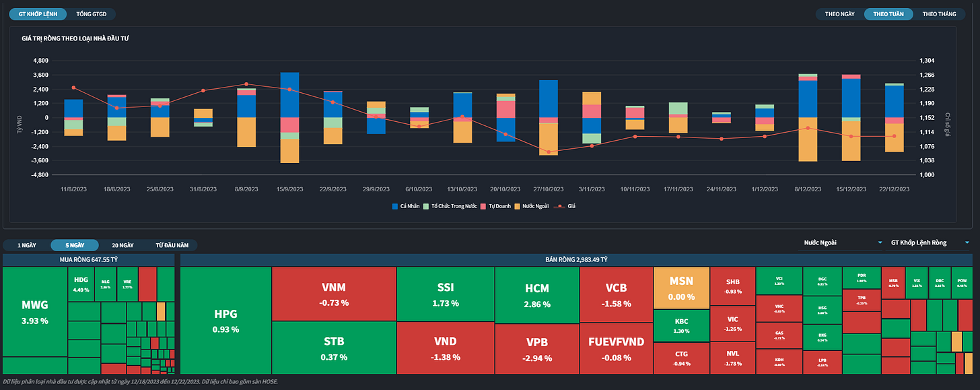Click the 22/12/2023 date label on axis
Screen dimensions: 980x390
coord(894,189)
